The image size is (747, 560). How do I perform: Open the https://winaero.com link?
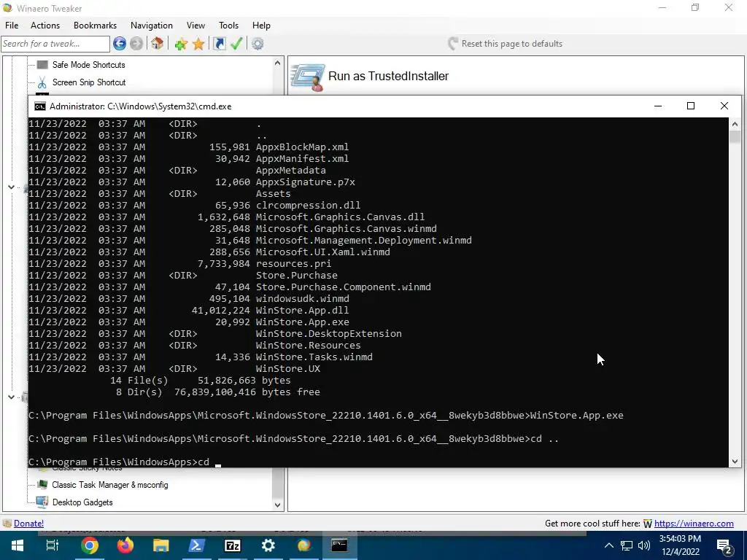pos(694,524)
